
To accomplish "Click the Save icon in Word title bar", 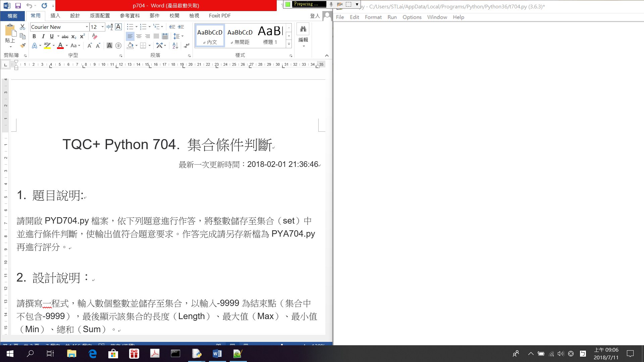I will [18, 5].
